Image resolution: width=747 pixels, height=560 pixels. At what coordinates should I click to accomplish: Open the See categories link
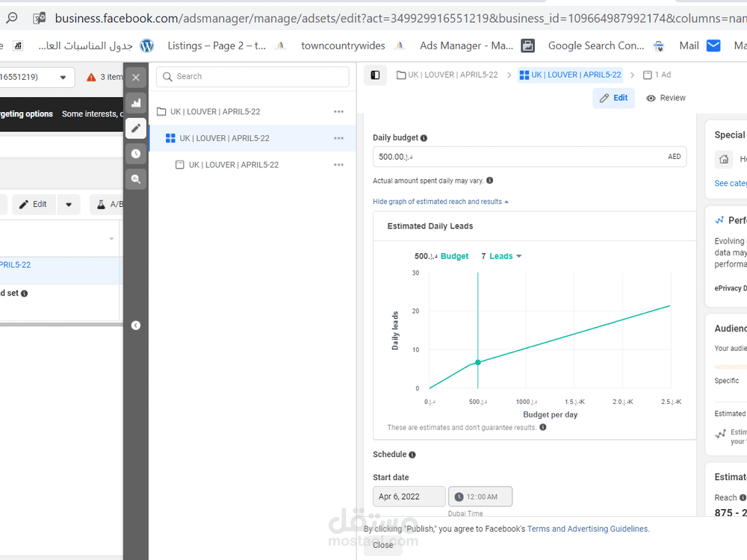coord(731,184)
